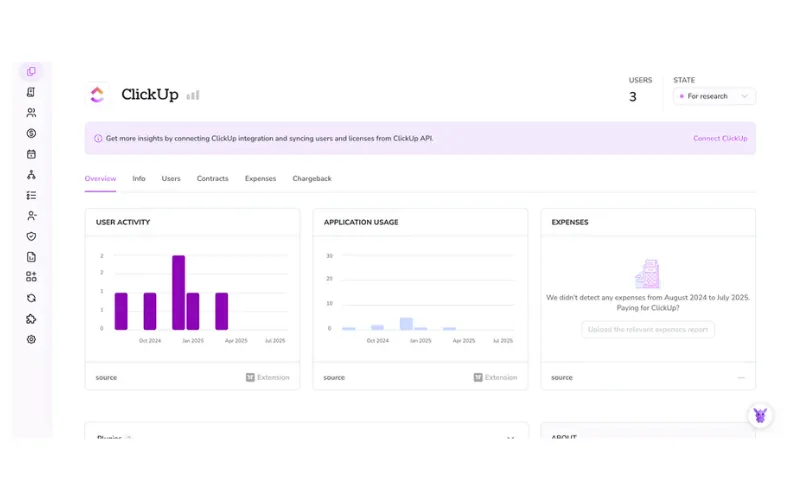Open the calendar icon in the sidebar
Screen dimensions: 800x500
pos(31,154)
